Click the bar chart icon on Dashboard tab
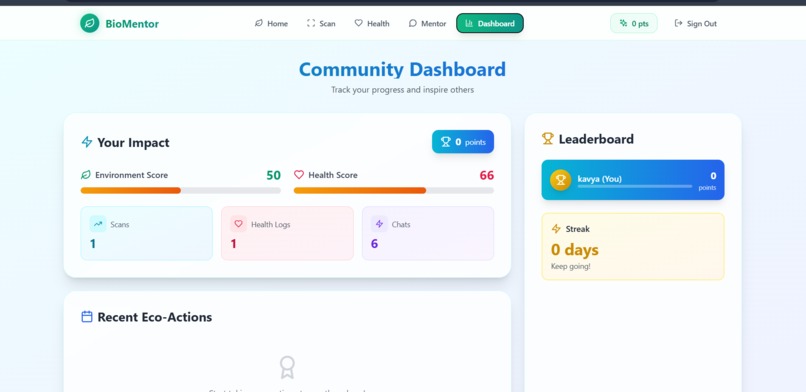This screenshot has height=392, width=806. point(469,23)
